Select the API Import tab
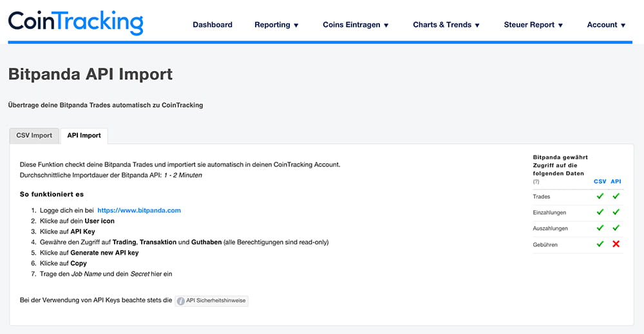Image resolution: width=644 pixels, height=334 pixels. coord(84,136)
